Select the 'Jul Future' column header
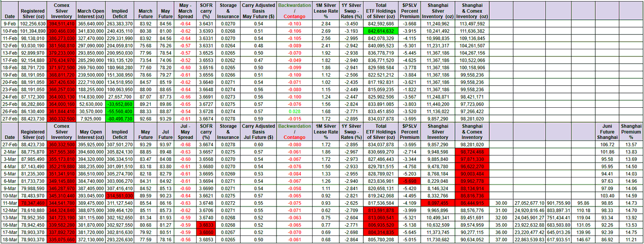Image resolution: width=644 pixels, height=244 pixels. (x=166, y=130)
